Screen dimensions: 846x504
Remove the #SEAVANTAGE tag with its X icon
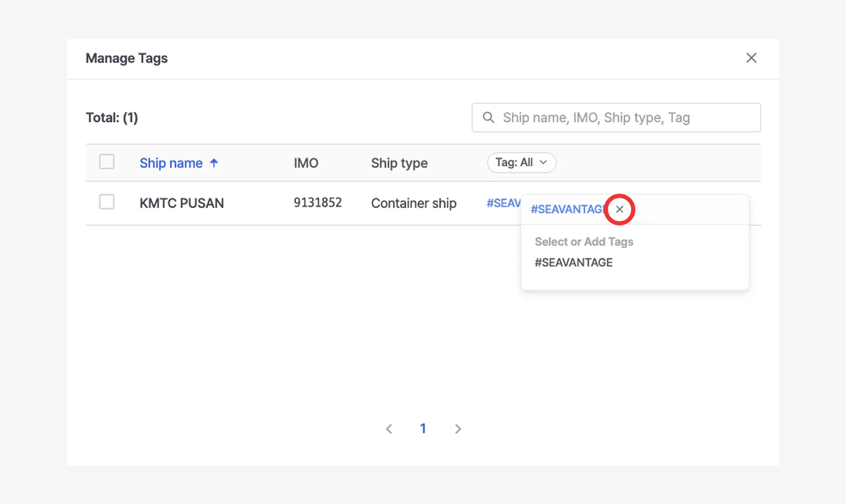pyautogui.click(x=619, y=209)
